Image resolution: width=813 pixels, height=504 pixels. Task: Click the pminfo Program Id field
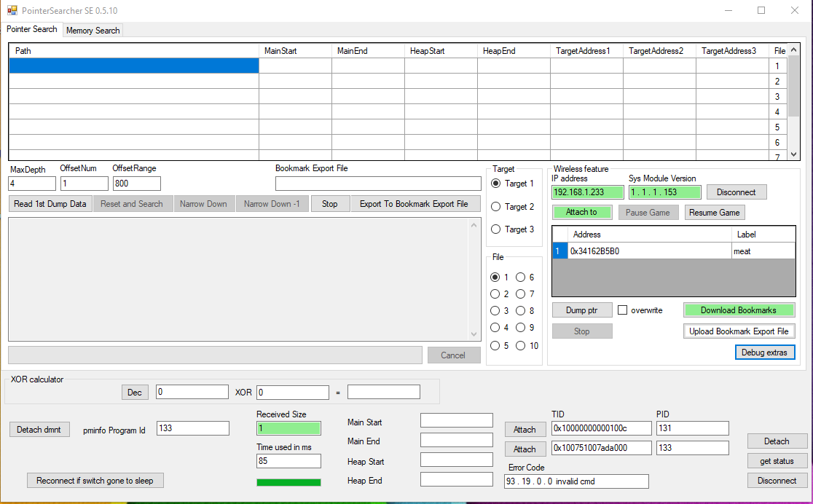[x=193, y=428]
